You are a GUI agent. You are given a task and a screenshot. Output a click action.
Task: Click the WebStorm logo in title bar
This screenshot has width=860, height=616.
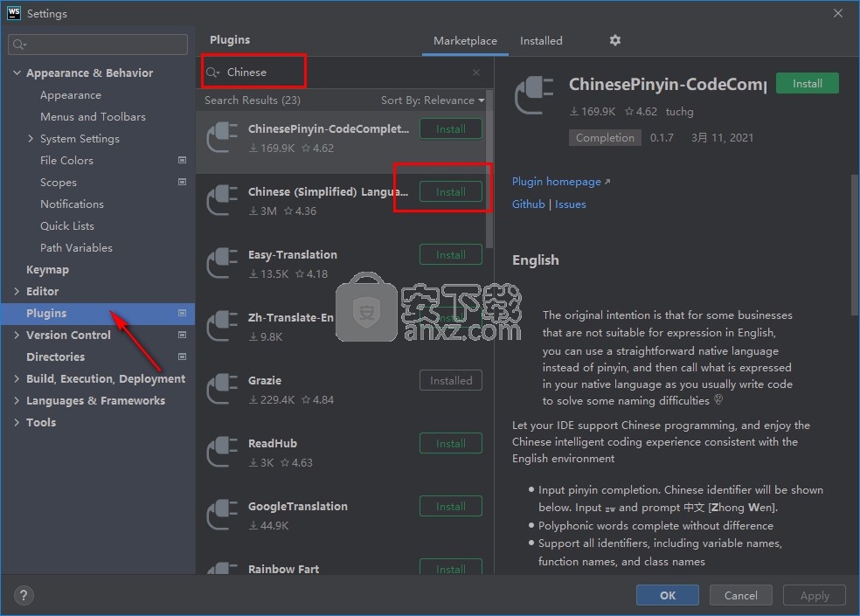14,13
